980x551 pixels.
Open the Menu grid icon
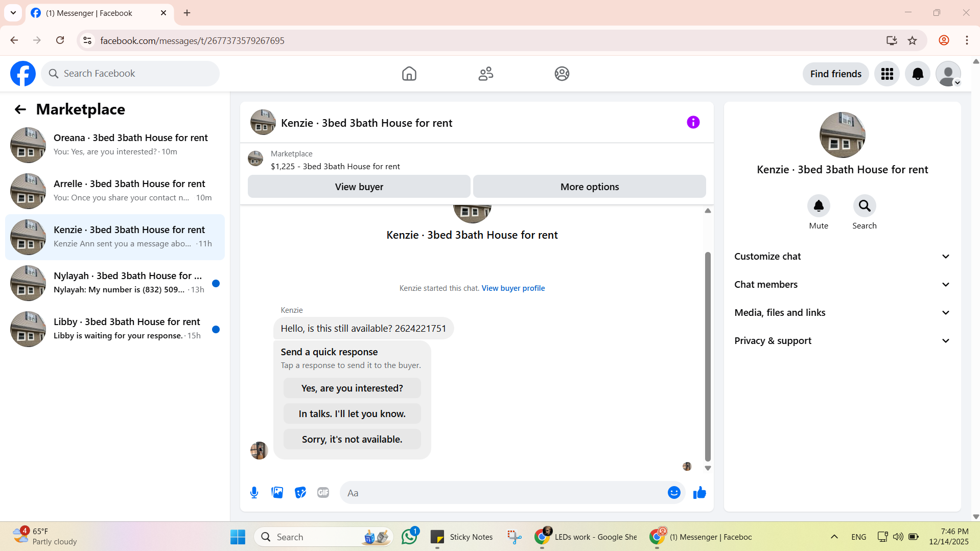[886, 74]
